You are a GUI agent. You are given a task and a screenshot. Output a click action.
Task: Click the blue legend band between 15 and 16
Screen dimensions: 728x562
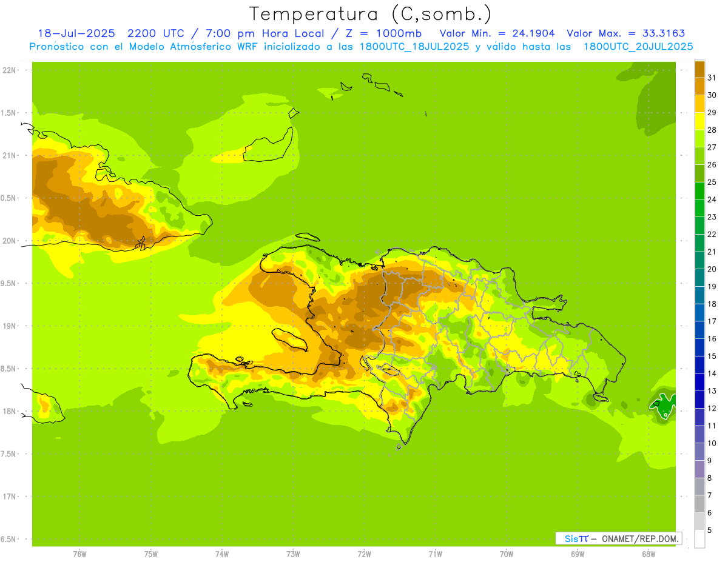pyautogui.click(x=699, y=347)
